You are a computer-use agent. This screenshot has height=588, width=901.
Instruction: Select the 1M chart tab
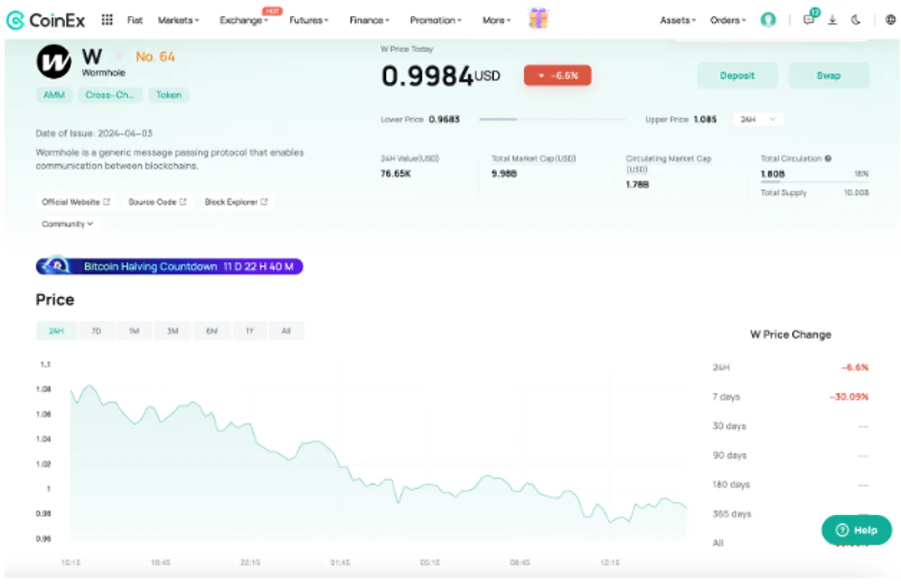click(134, 331)
